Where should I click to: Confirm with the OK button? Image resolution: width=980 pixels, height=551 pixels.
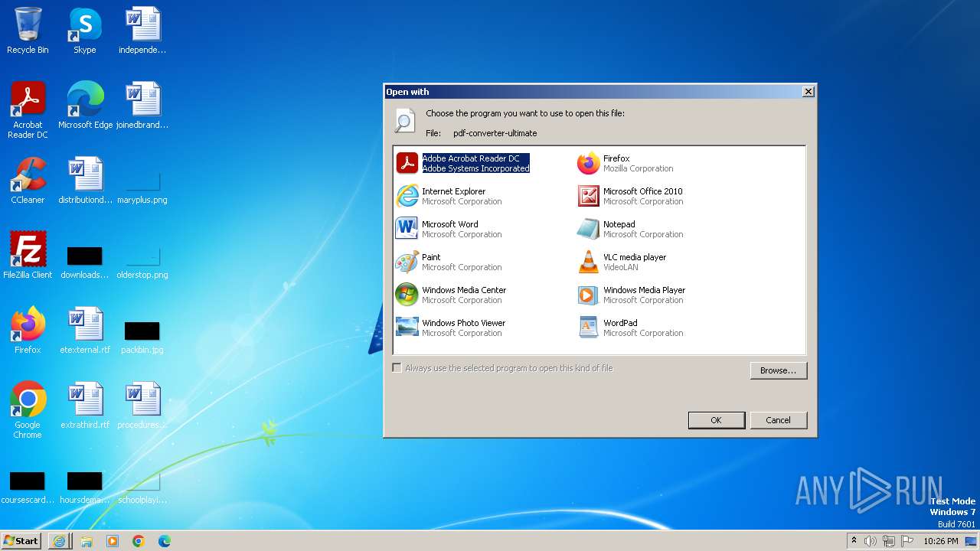716,420
